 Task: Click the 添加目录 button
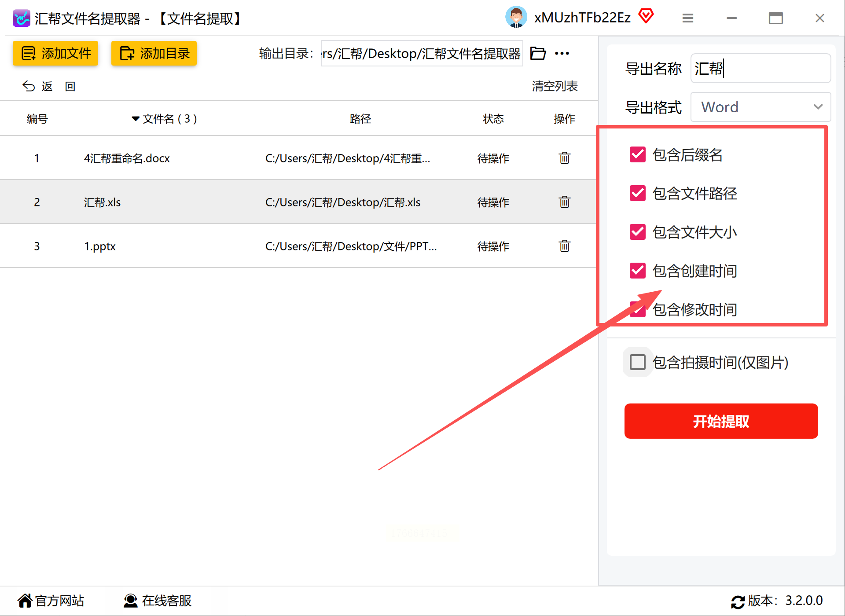pos(154,54)
